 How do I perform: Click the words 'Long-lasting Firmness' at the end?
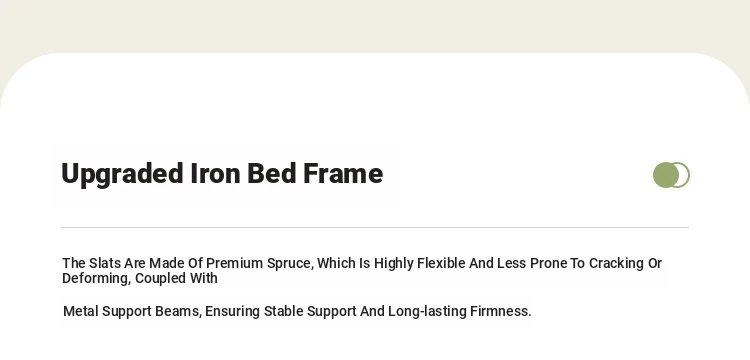(x=459, y=311)
